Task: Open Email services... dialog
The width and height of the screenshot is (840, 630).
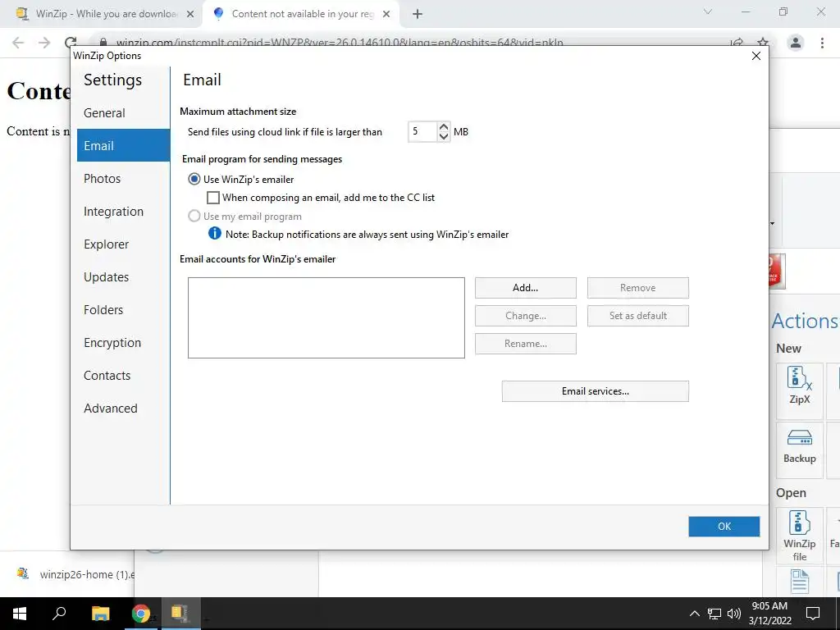Action: coord(596,391)
